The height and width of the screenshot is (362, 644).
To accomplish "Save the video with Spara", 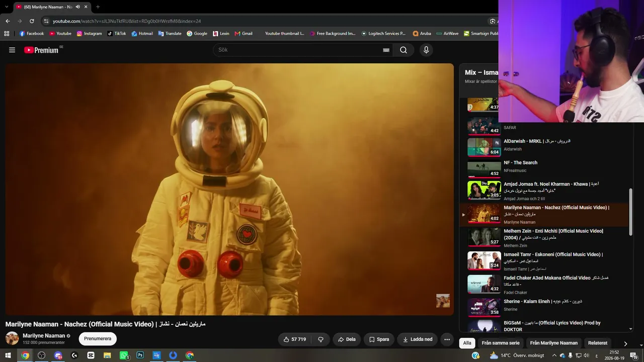I will (x=379, y=339).
